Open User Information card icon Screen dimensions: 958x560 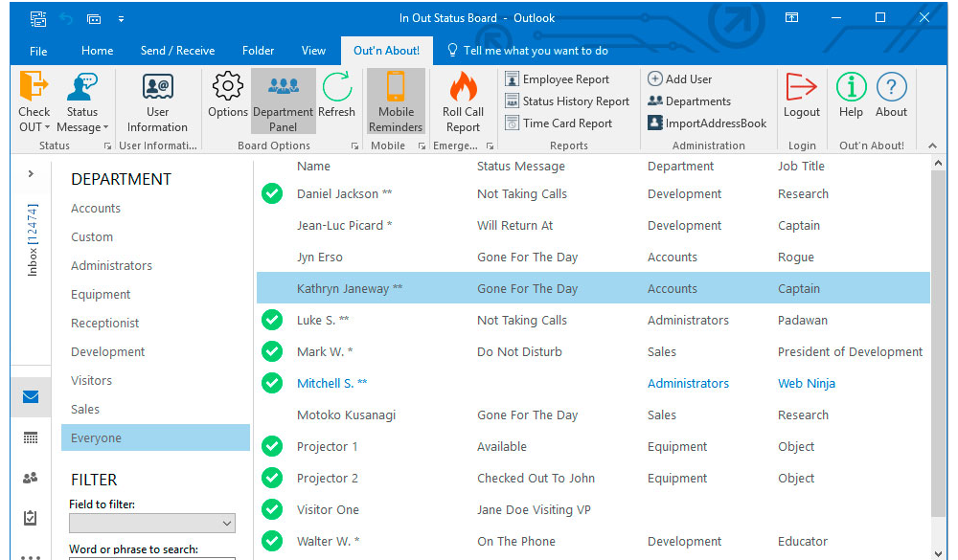click(x=157, y=88)
